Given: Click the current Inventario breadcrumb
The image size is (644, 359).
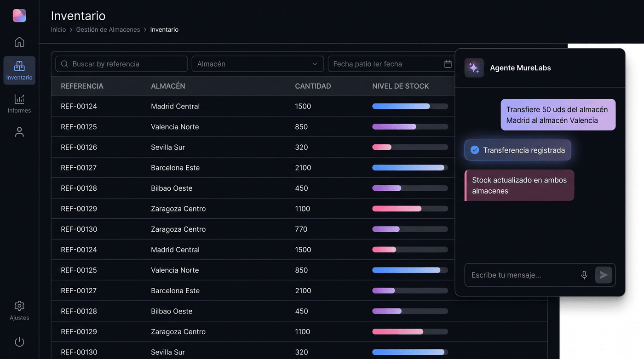Looking at the screenshot, I should 164,29.
